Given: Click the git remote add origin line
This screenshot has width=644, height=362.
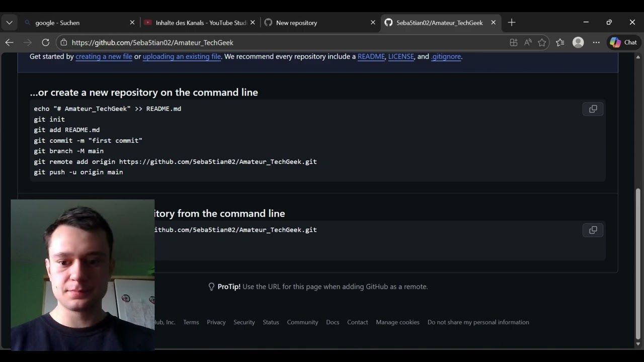Looking at the screenshot, I should coord(175,161).
